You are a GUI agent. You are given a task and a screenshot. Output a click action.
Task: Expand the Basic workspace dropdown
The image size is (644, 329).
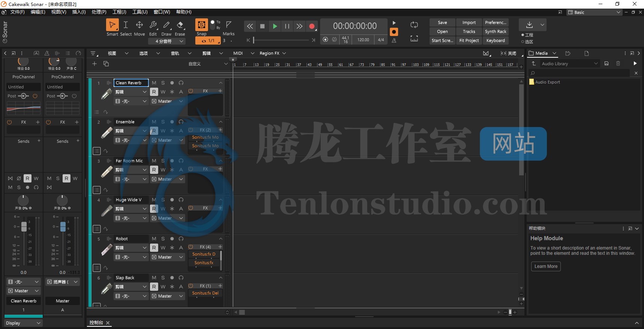pyautogui.click(x=595, y=12)
